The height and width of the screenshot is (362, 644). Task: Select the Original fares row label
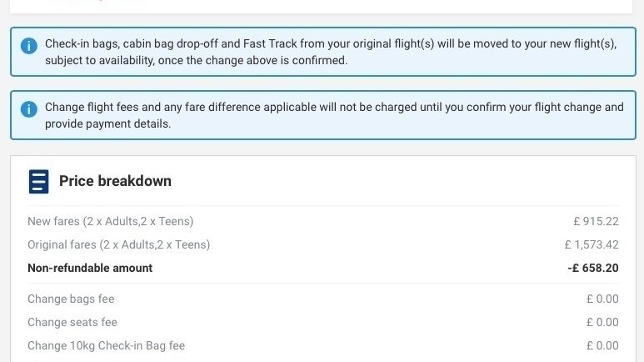[x=118, y=244]
